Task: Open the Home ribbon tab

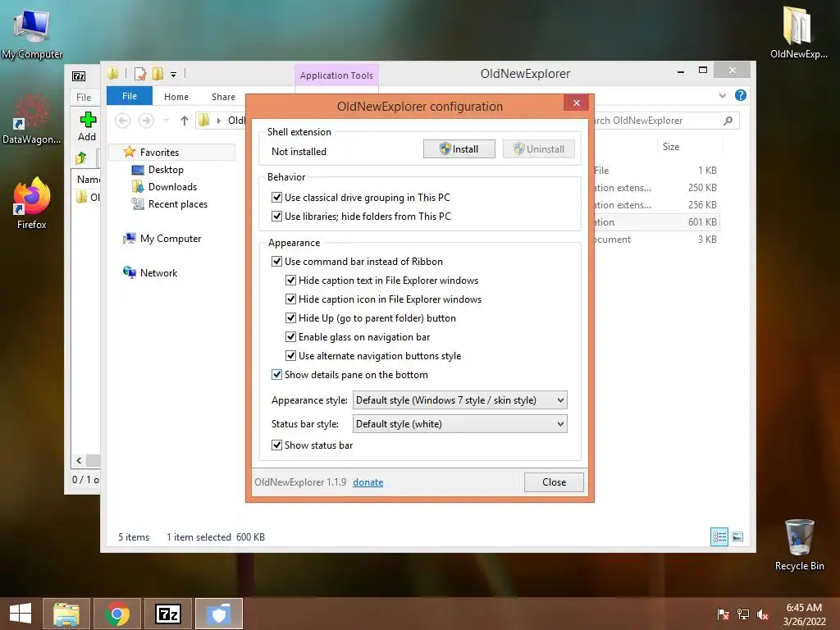Action: (176, 97)
